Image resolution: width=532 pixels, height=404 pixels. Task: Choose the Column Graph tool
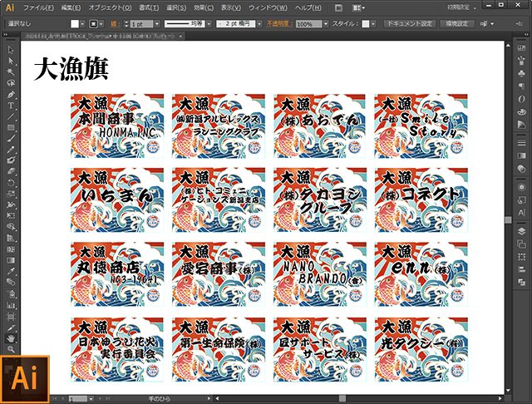[x=11, y=305]
